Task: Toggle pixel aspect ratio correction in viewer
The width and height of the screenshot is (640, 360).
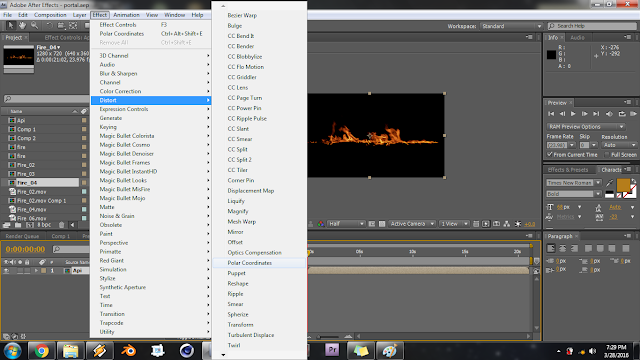Action: (x=476, y=224)
